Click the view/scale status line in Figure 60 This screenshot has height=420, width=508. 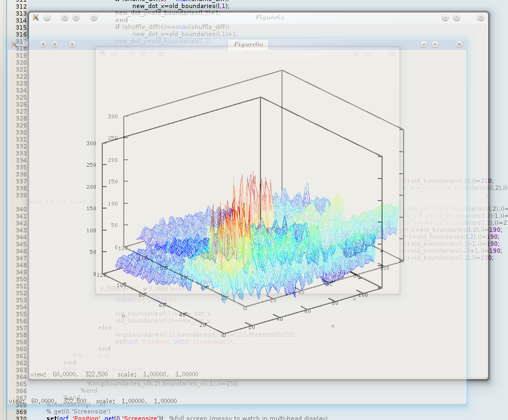pyautogui.click(x=93, y=401)
